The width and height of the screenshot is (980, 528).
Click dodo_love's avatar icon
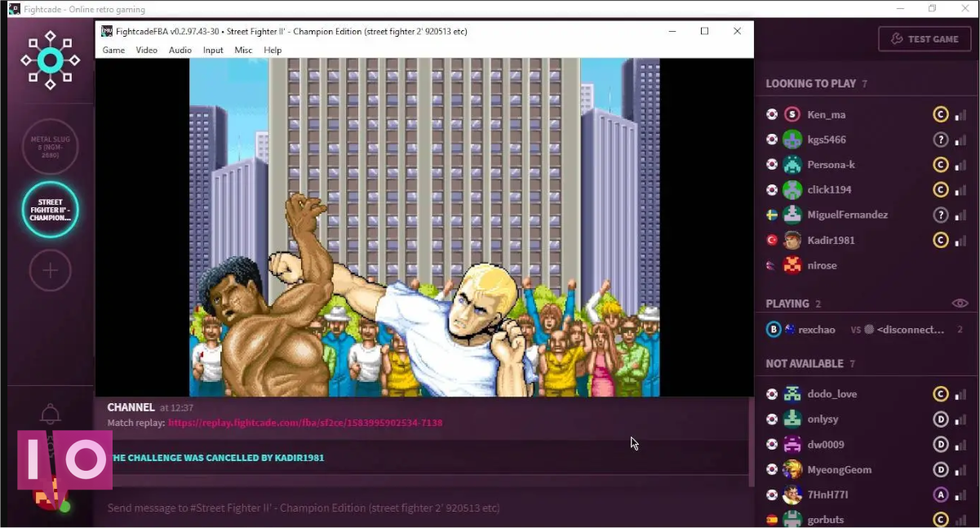coord(792,394)
